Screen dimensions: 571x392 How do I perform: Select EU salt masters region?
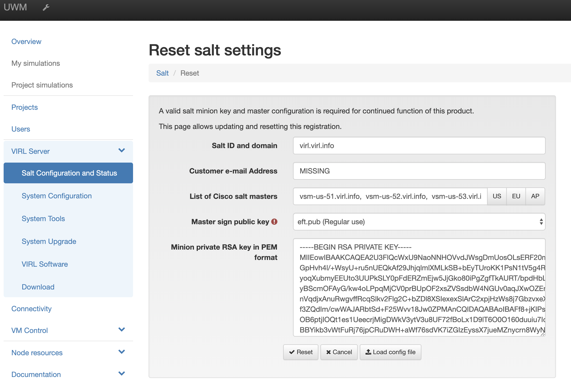(516, 196)
